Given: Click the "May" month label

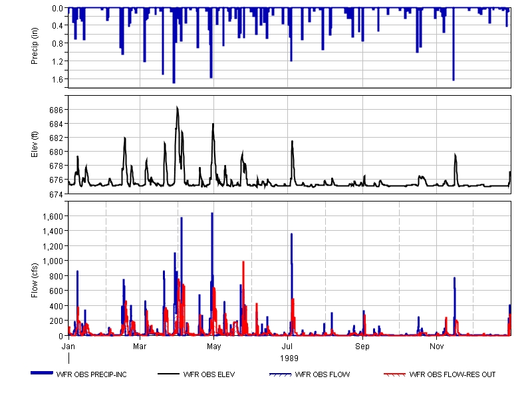Looking at the screenshot, I should (213, 347).
